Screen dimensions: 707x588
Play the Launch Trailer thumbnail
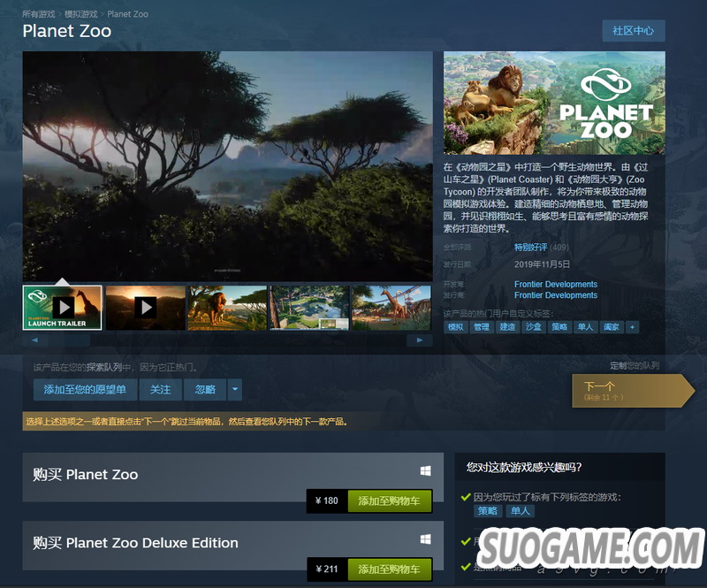pos(62,308)
